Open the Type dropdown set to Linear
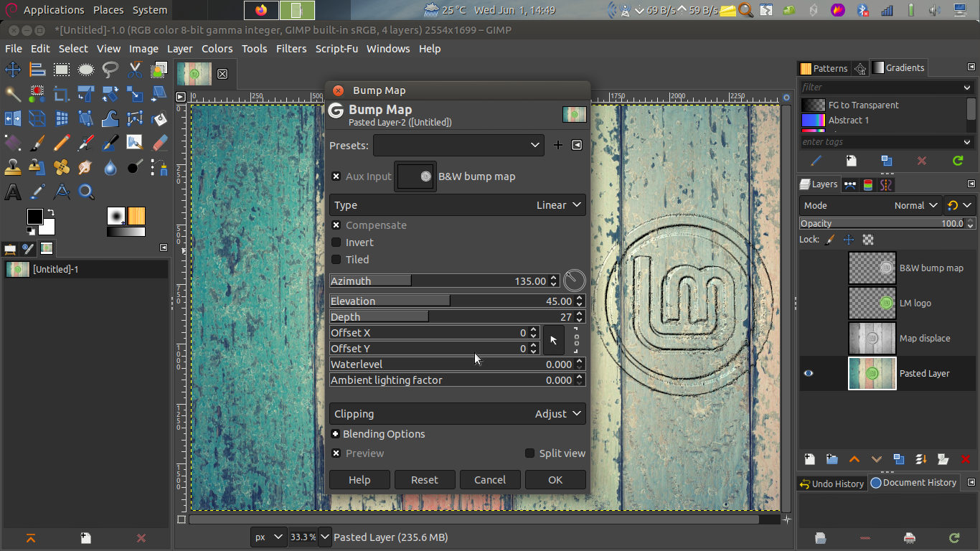The height and width of the screenshot is (551, 980). click(x=458, y=205)
